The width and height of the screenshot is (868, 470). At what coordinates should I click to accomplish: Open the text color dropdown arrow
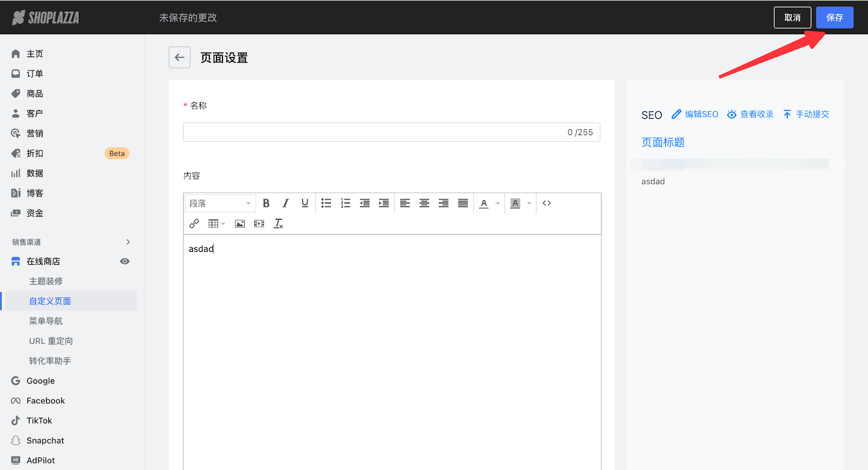click(498, 203)
